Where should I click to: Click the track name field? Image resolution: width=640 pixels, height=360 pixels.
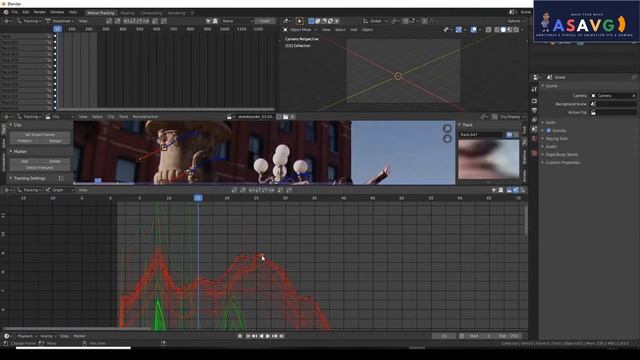(481, 134)
